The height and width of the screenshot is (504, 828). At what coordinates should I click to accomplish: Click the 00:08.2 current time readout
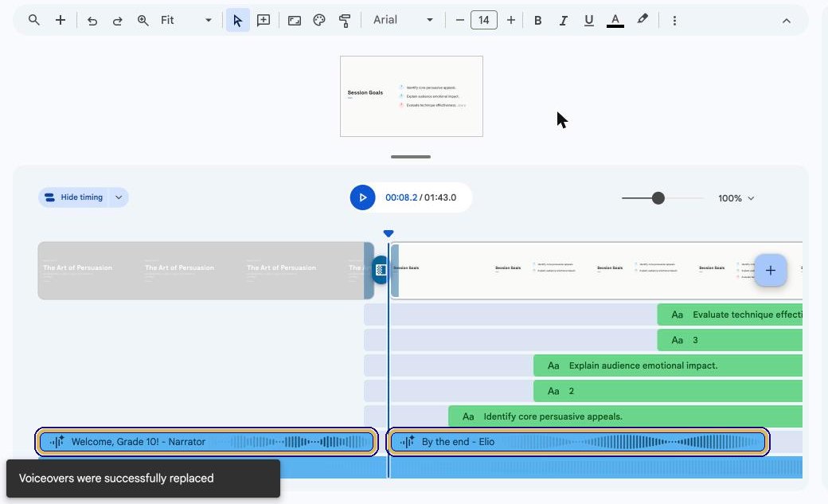(401, 197)
